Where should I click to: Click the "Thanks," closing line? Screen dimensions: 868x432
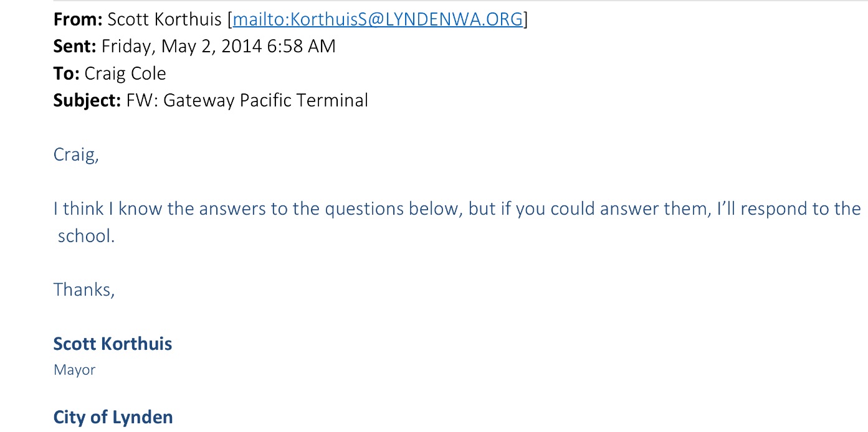click(x=84, y=289)
